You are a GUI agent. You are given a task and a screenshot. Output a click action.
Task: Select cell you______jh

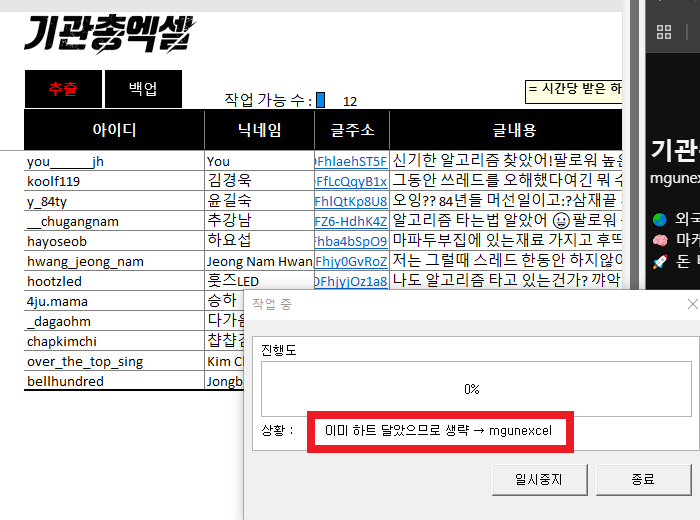coord(114,161)
